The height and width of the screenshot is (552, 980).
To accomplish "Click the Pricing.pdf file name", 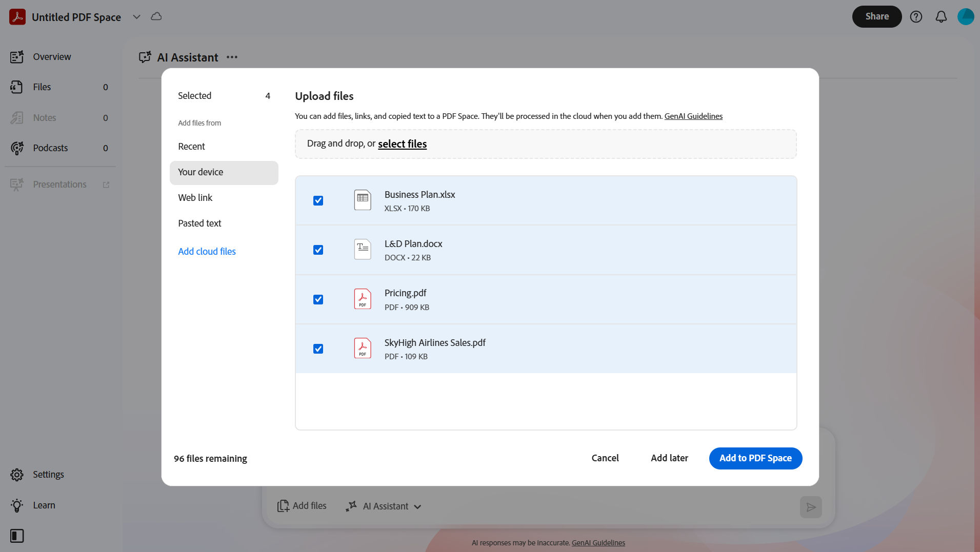I will pos(405,293).
